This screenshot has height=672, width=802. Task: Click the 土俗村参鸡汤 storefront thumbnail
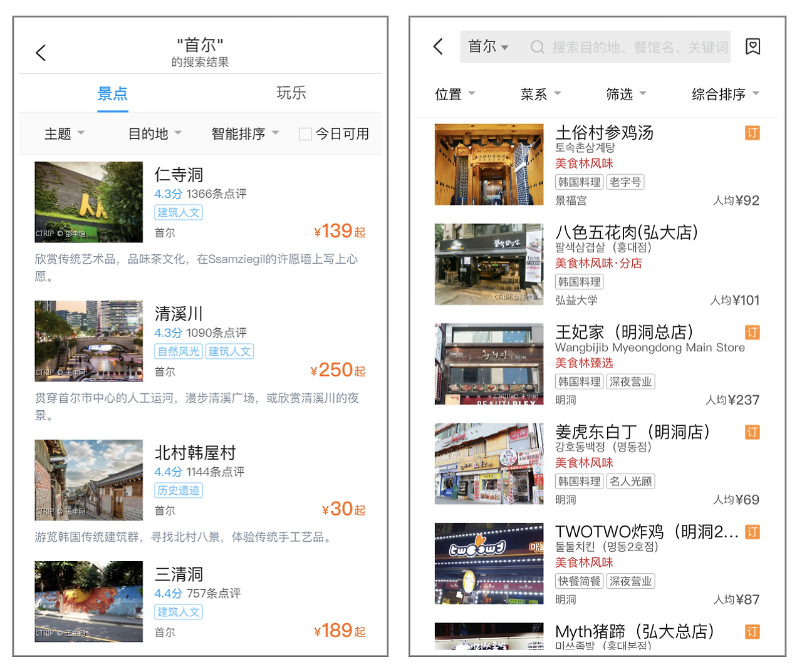(489, 165)
